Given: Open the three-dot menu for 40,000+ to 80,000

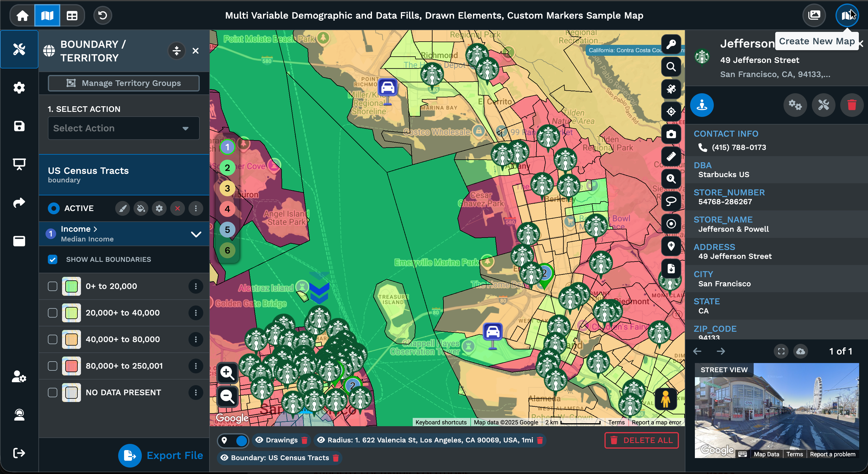Looking at the screenshot, I should point(196,339).
